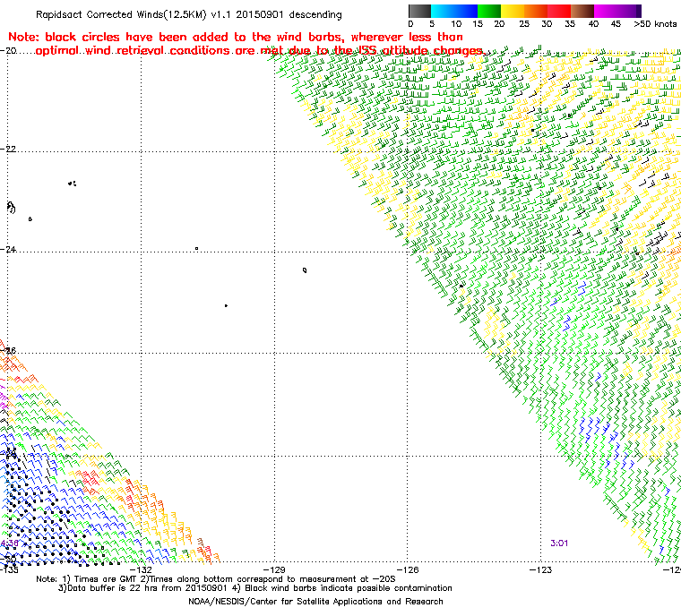This screenshot has height=616, width=681.
Task: Click the '-123' longitude axis label
Action: [540, 569]
